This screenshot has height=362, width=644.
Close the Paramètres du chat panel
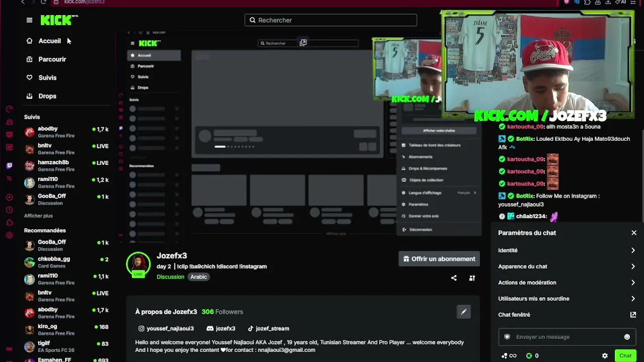tap(634, 233)
